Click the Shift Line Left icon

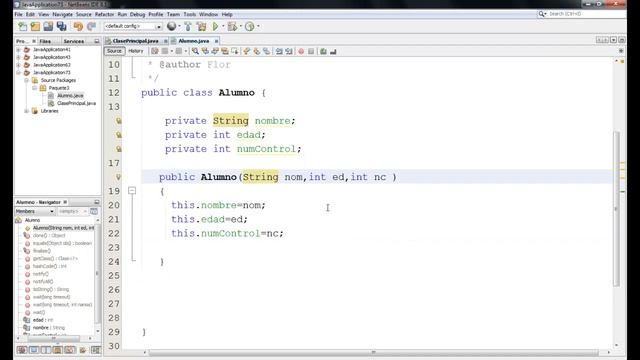pos(279,51)
